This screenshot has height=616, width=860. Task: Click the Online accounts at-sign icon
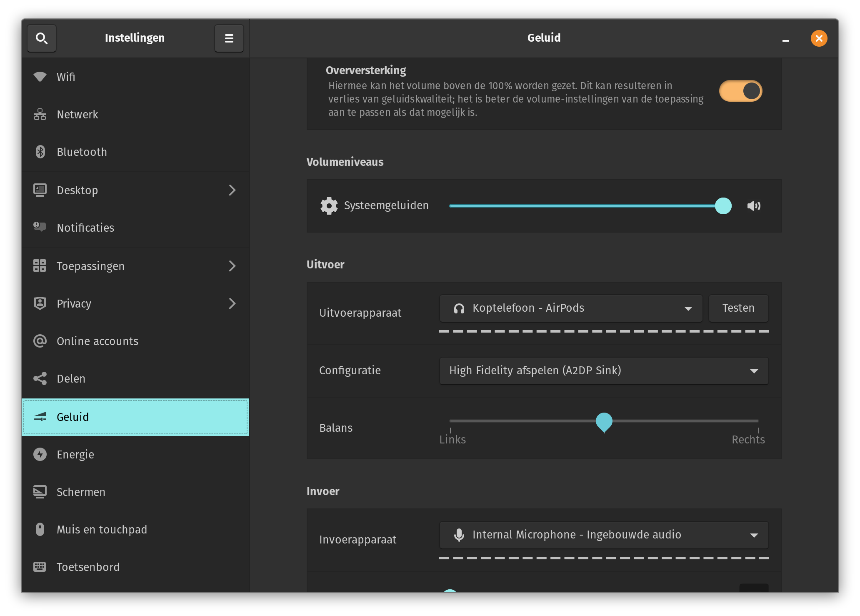click(40, 341)
